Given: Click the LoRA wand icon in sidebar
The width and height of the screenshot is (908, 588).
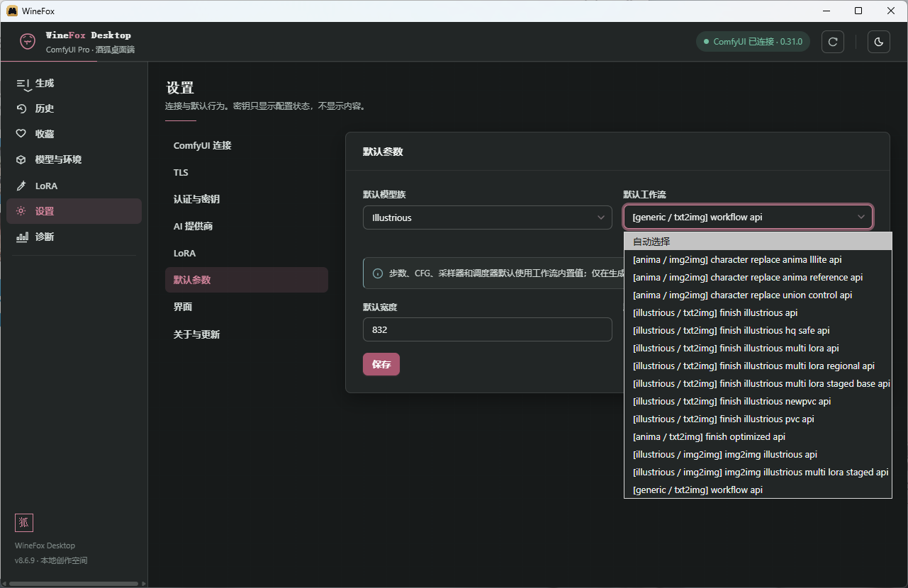Looking at the screenshot, I should pyautogui.click(x=21, y=186).
